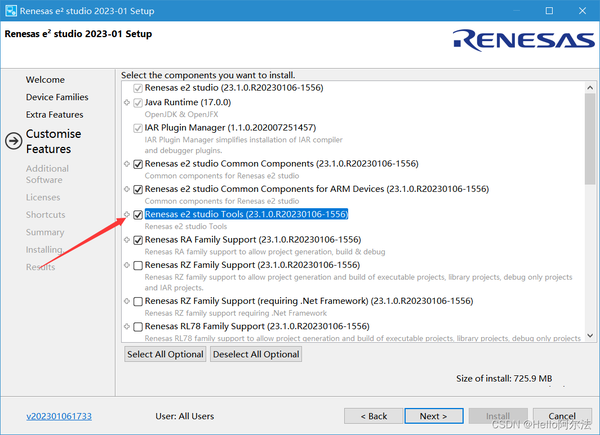The width and height of the screenshot is (600, 435).
Task: Click Deselect All Optional button
Action: [256, 354]
